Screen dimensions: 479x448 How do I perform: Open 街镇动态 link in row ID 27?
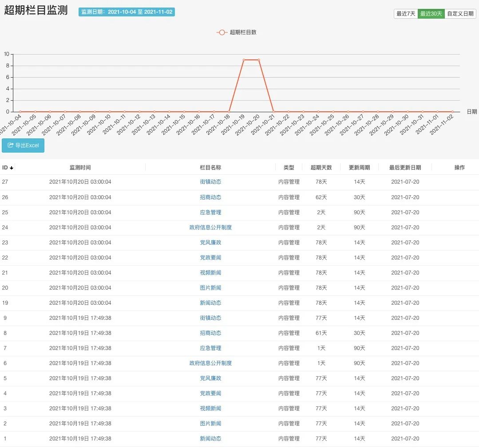[x=210, y=182]
